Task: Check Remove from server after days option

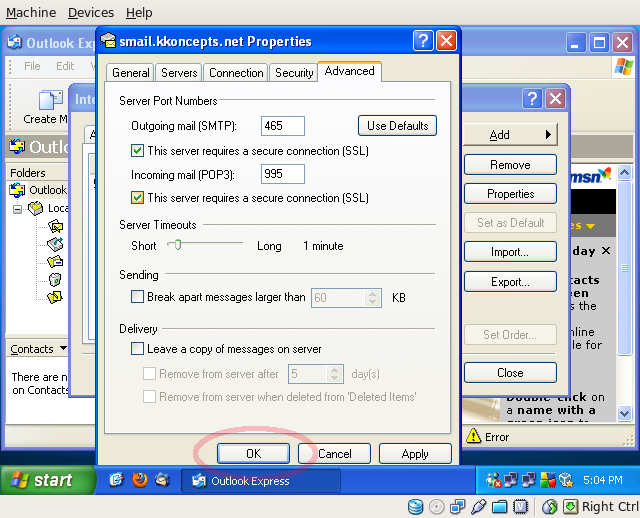Action: (x=149, y=373)
